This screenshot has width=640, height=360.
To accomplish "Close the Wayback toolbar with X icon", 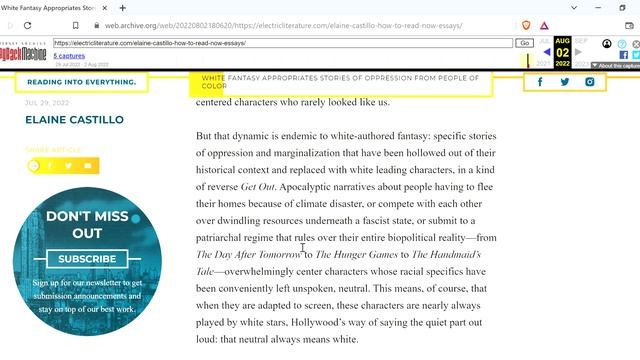I will (x=636, y=44).
